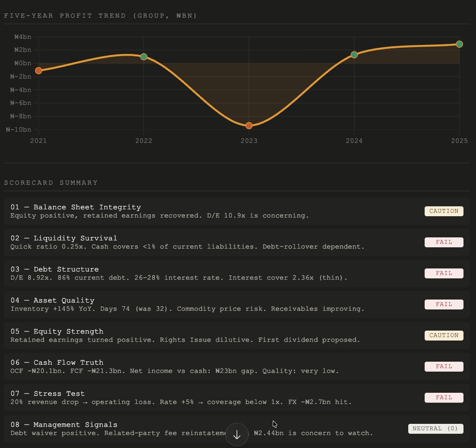The image size is (476, 448).
Task: Click the Five-Year Profit Trend heading
Action: coord(100,16)
